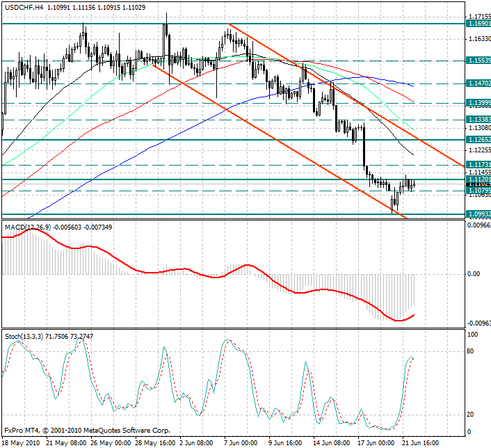491x448 pixels.
Task: Select the 1.1120 level price tag
Action: pos(478,179)
